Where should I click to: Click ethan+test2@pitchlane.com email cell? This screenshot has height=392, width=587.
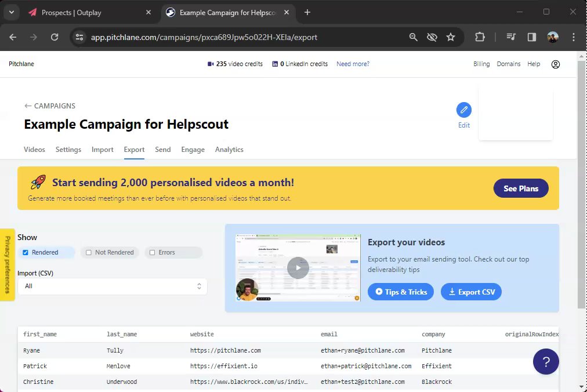point(363,382)
